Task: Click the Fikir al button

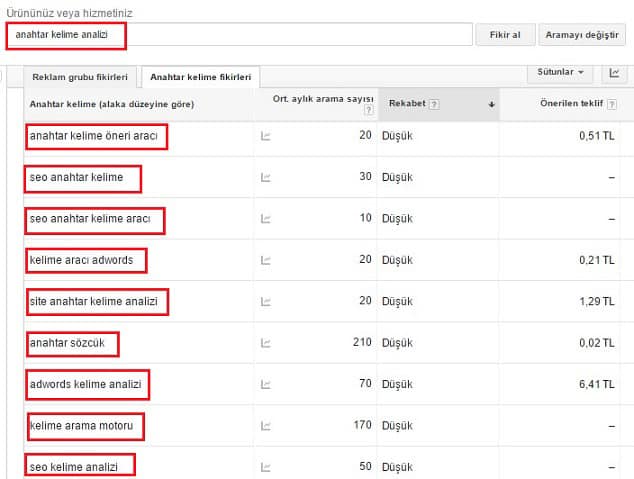Action: 505,35
